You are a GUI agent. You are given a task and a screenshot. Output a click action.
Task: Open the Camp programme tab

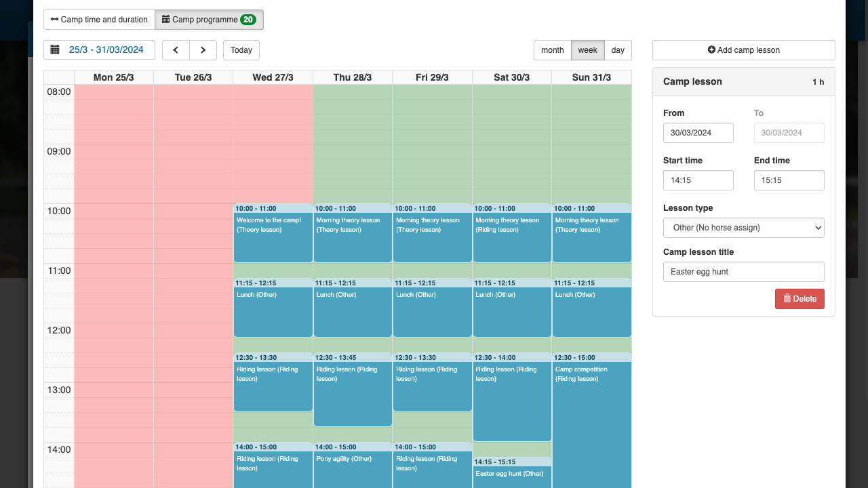(x=209, y=20)
